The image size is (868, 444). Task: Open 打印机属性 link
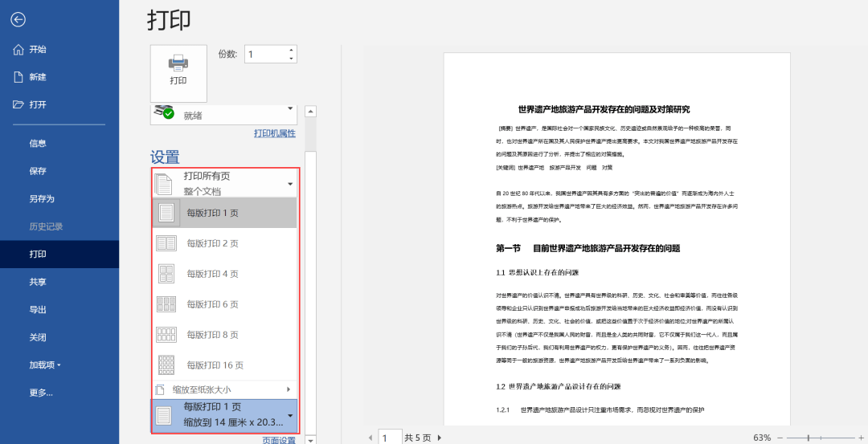(274, 133)
